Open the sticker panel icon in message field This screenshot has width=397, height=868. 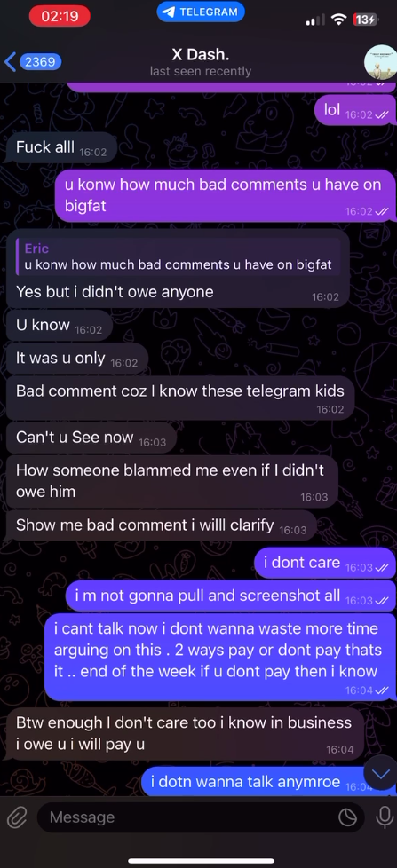point(348,817)
